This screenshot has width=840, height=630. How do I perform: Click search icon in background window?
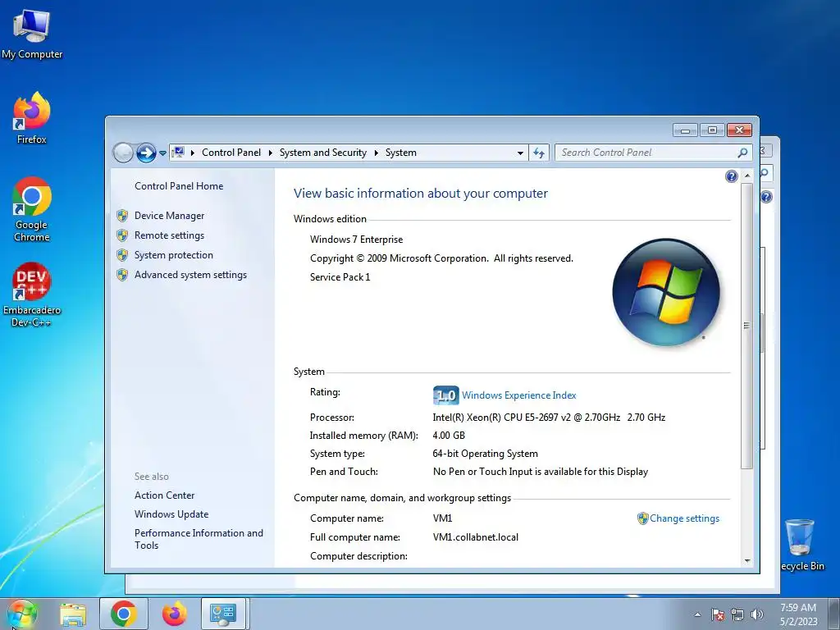765,173
